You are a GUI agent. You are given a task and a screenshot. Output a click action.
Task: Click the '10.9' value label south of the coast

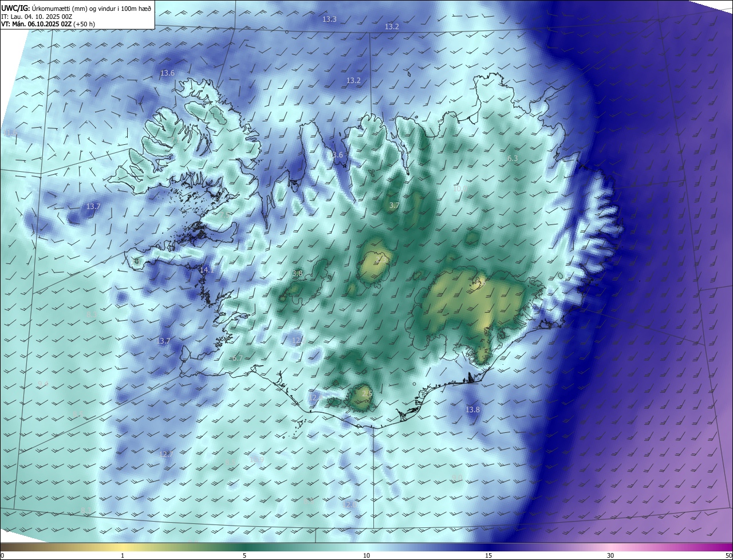pyautogui.click(x=257, y=459)
